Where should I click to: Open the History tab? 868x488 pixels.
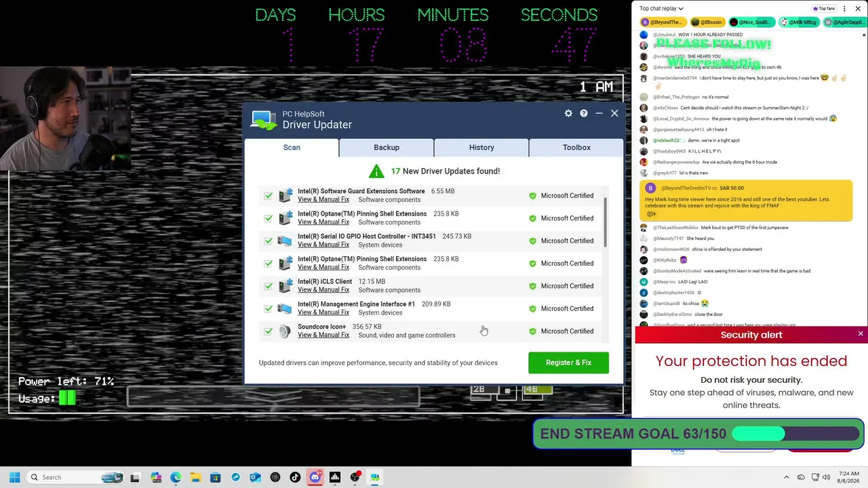click(481, 147)
